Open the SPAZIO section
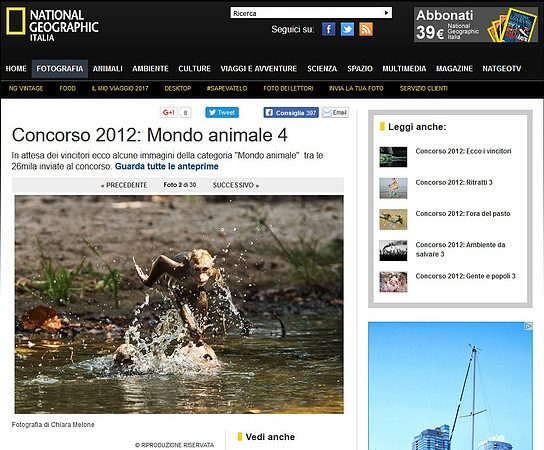544x450 pixels. (x=360, y=69)
